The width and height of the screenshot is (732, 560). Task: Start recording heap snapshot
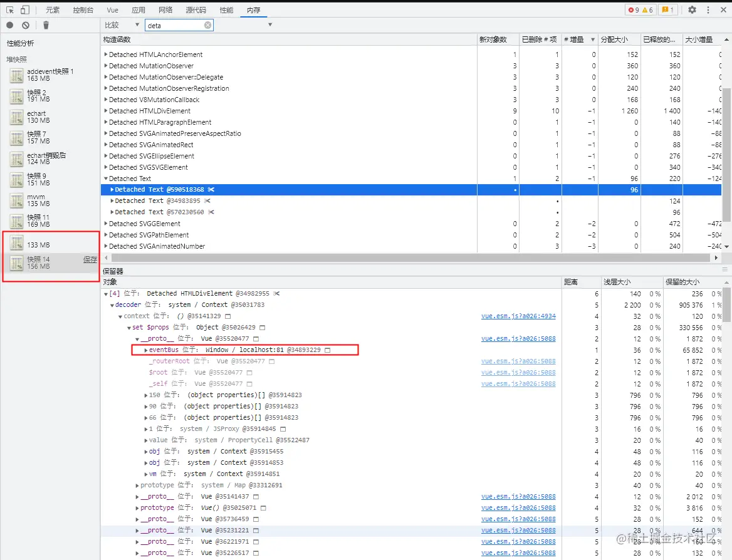click(x=10, y=25)
